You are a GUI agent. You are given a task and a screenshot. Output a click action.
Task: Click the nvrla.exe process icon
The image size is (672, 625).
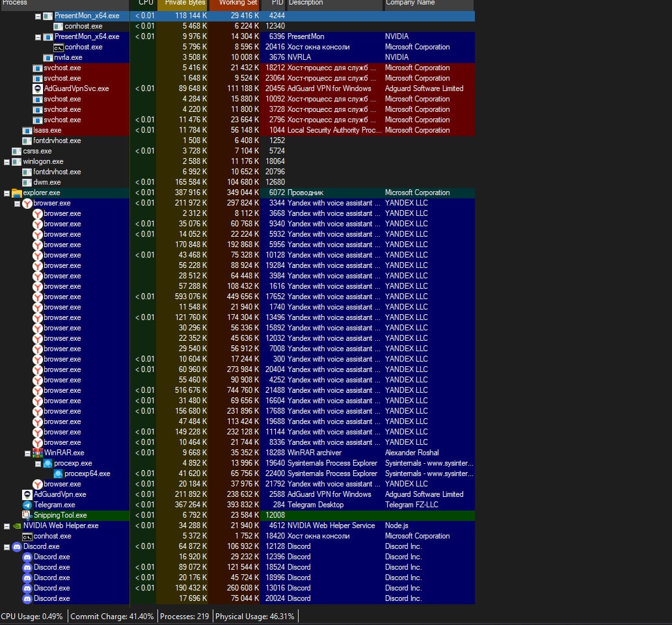(x=48, y=57)
